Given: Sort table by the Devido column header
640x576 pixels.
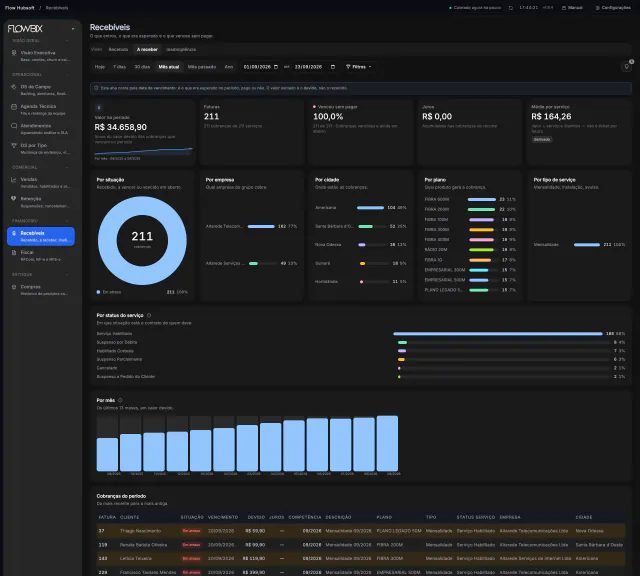Looking at the screenshot, I should (x=256, y=517).
